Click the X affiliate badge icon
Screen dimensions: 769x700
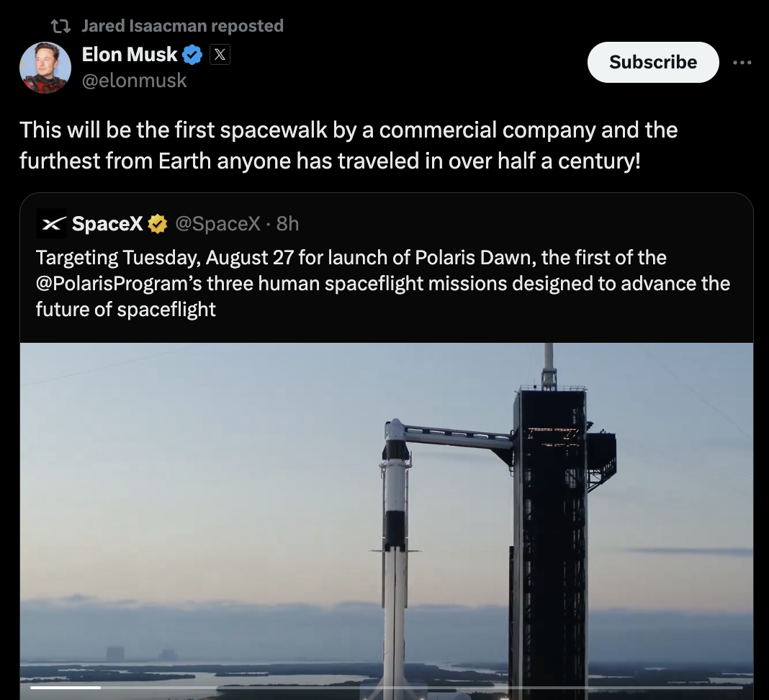click(220, 55)
